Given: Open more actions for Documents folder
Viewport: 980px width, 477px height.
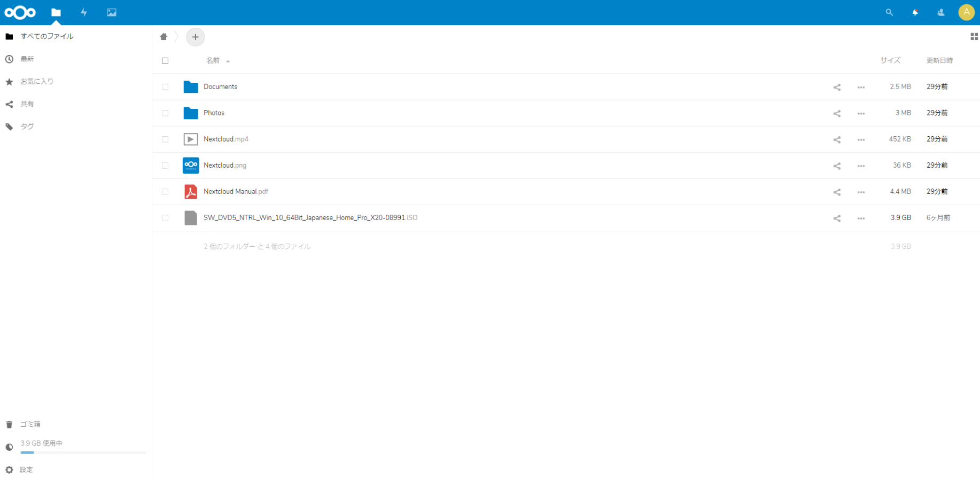Looking at the screenshot, I should 861,87.
